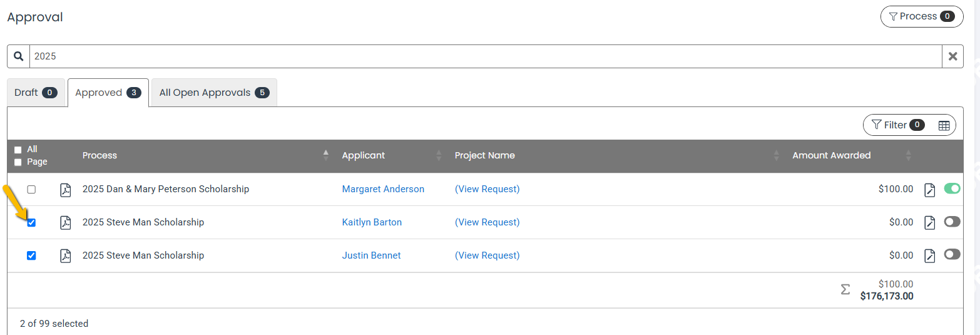This screenshot has height=335, width=980.
Task: Clear the search with the X button
Action: pos(952,56)
